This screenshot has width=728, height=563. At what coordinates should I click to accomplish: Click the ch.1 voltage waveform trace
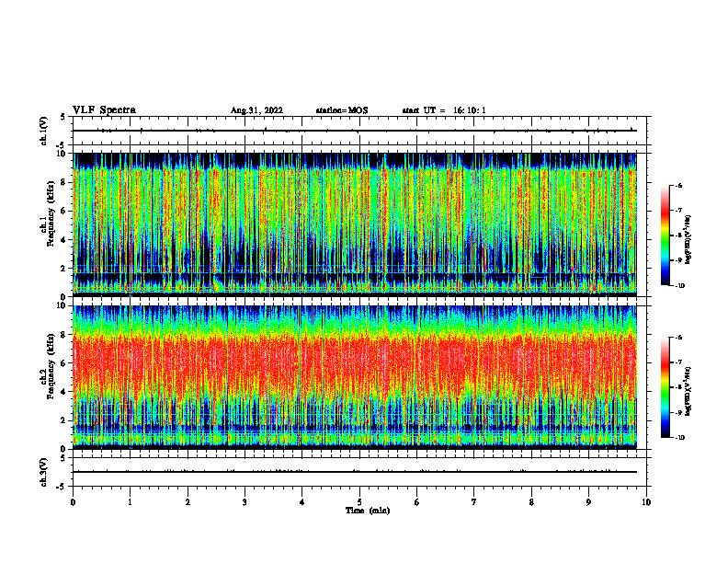[355, 131]
